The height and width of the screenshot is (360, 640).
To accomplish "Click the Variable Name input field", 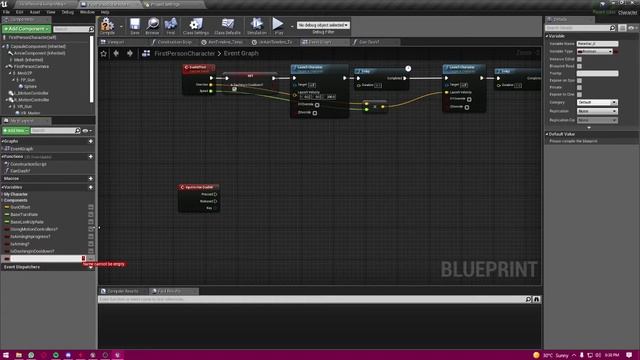I will 597,44.
